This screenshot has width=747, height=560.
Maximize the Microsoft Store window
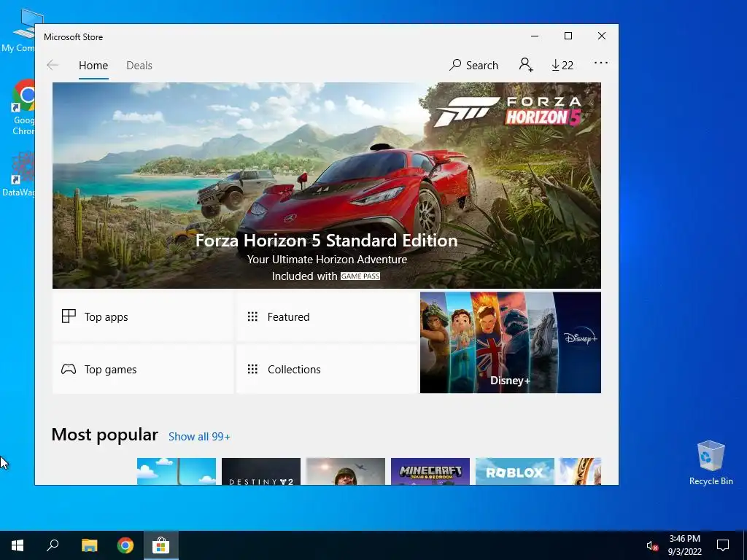coord(568,36)
